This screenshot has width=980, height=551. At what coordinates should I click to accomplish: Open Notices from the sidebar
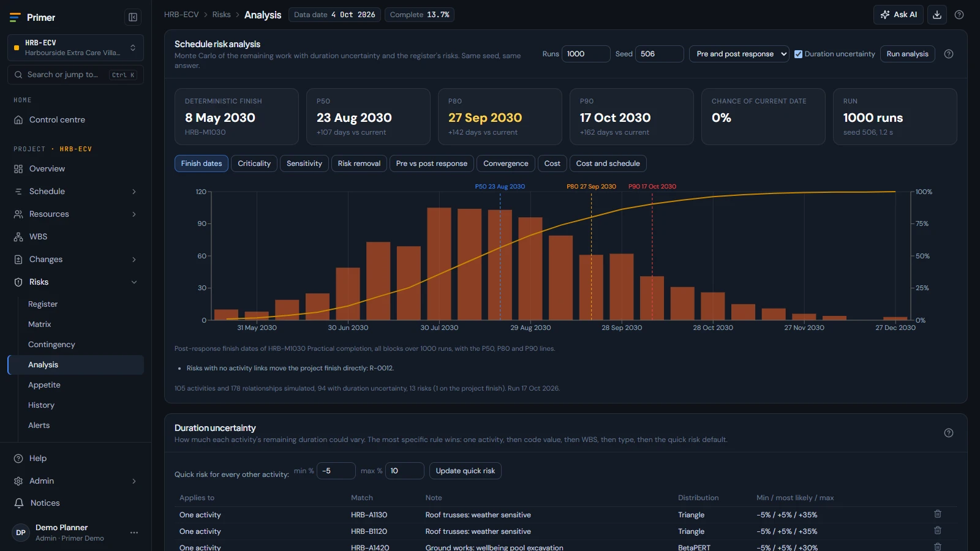tap(76, 503)
